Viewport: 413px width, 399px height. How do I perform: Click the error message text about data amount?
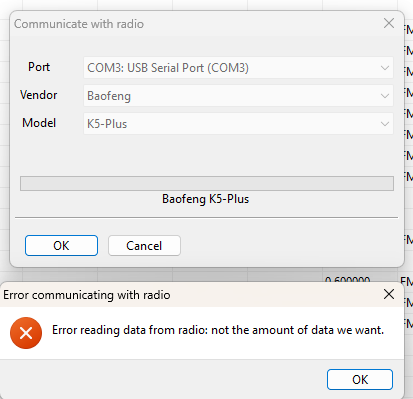click(218, 330)
